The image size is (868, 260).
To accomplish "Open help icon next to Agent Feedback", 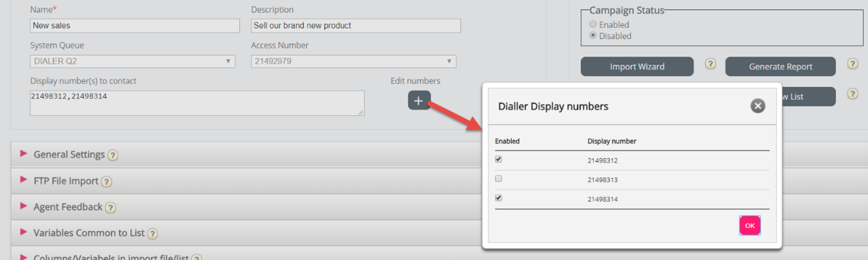I will point(110,207).
